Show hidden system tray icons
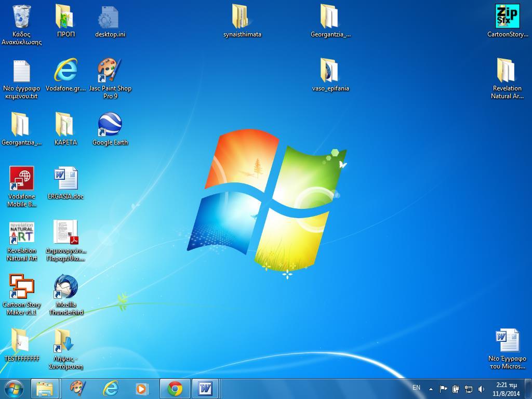Image resolution: width=532 pixels, height=399 pixels. coord(431,389)
